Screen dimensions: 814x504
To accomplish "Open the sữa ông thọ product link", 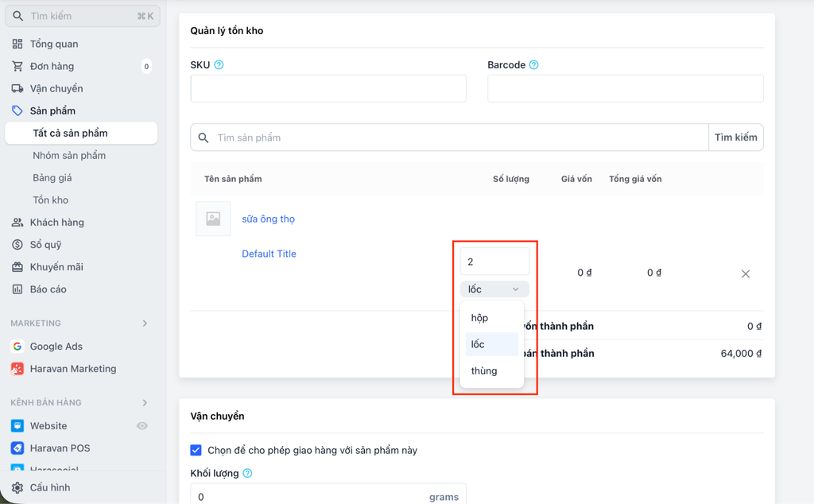I will coord(268,219).
